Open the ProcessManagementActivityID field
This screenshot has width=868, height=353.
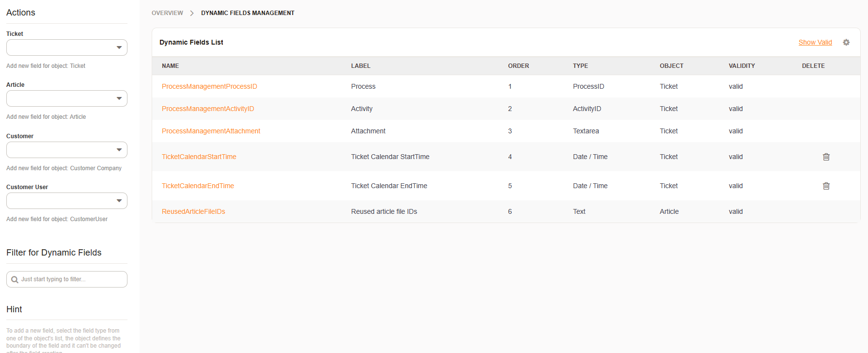click(208, 109)
